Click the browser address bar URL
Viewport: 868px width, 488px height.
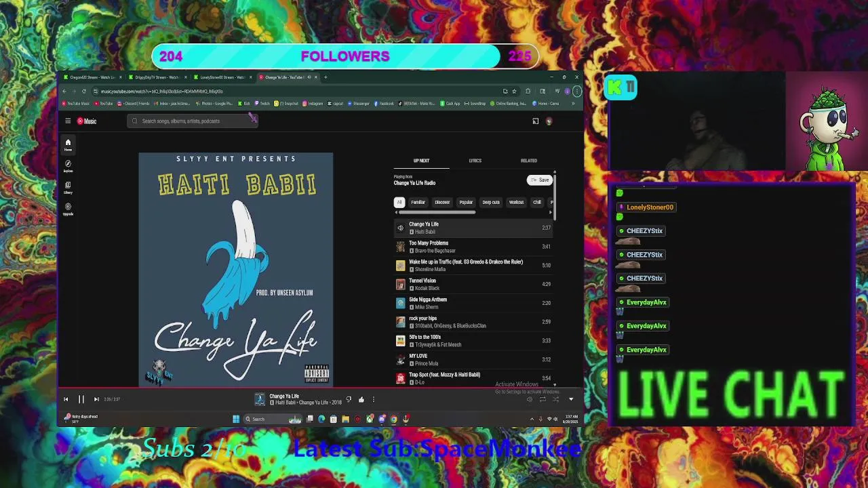[161, 91]
